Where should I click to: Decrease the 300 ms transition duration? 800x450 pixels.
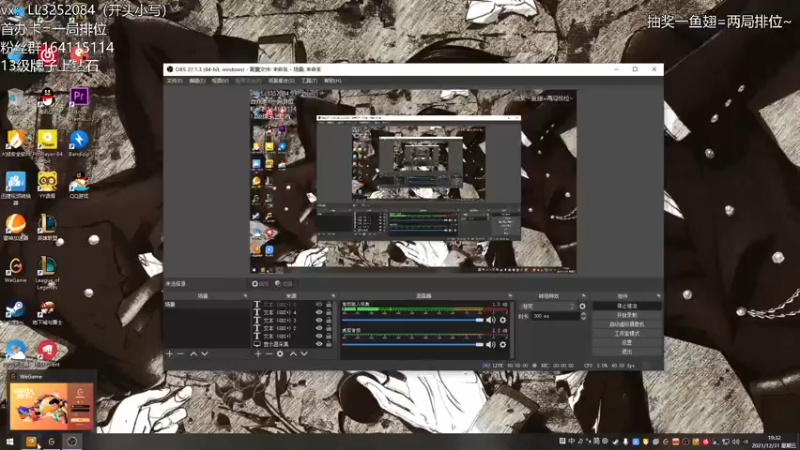pos(583,318)
